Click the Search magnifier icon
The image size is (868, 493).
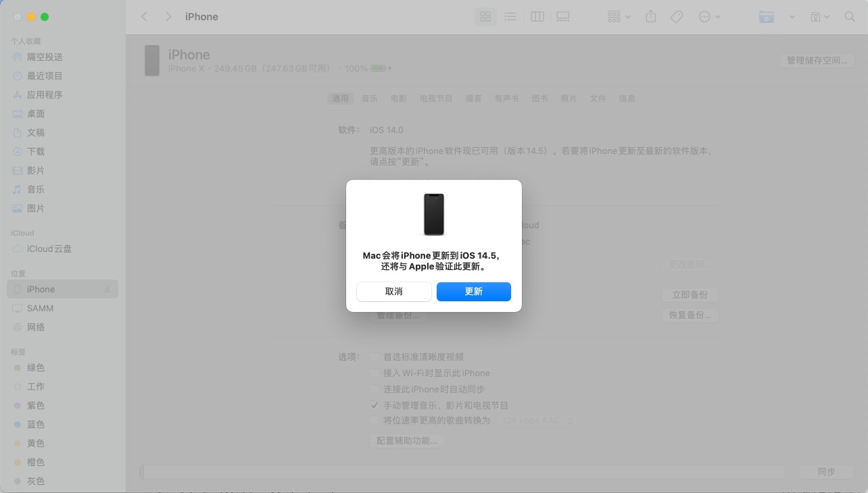point(850,17)
